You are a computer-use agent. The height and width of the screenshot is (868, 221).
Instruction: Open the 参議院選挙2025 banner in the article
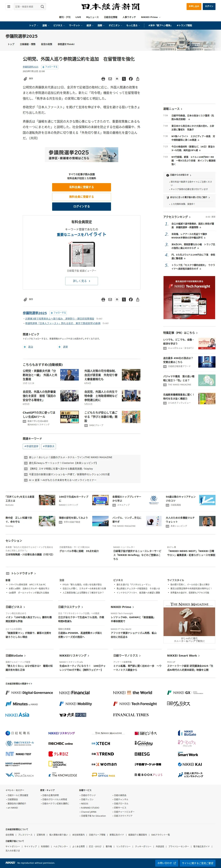pos(81,155)
